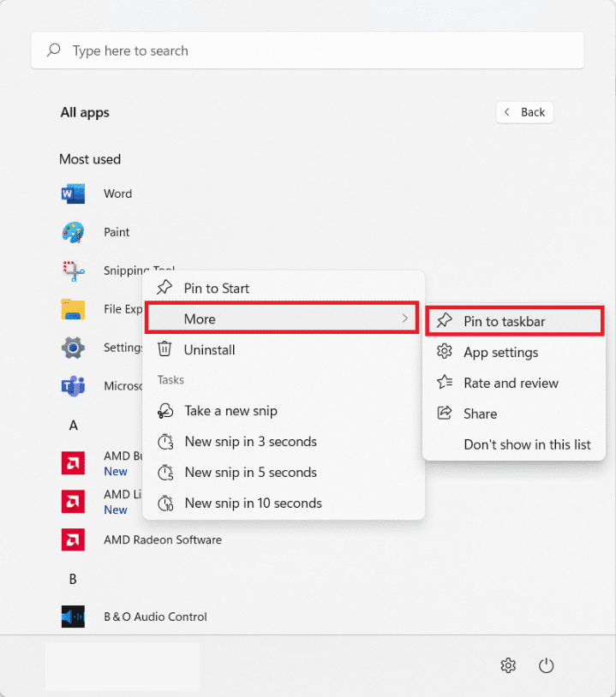Go Back to pinned apps
This screenshot has height=697, width=616.
point(524,112)
